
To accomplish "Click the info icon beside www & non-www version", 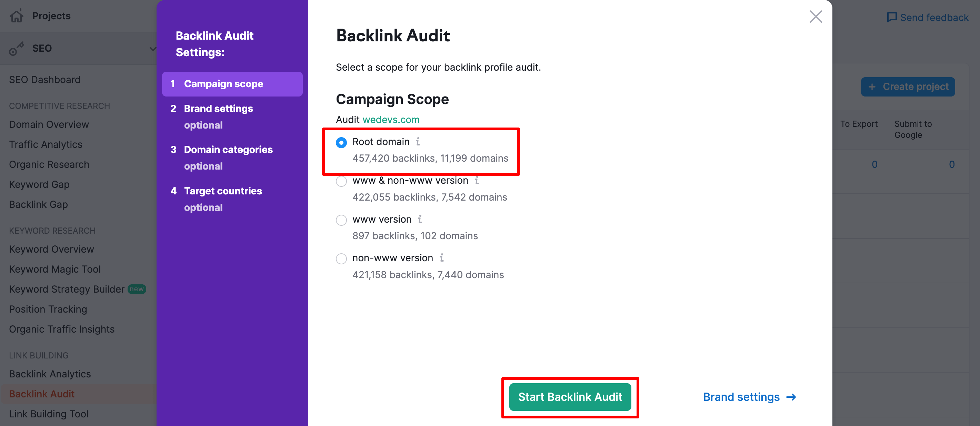I will click(477, 181).
